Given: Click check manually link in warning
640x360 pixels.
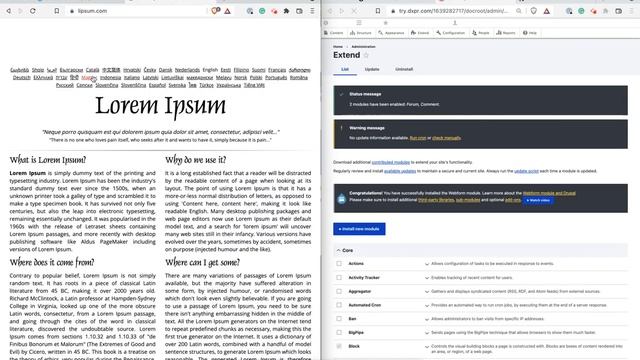Looking at the screenshot, I should (x=446, y=138).
